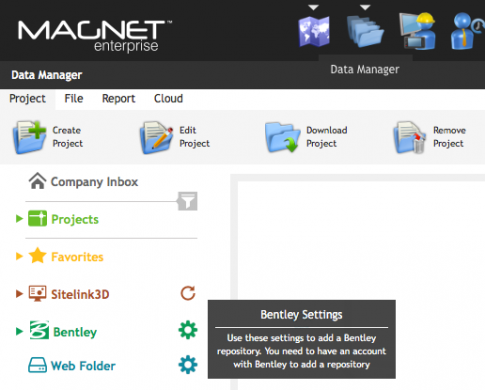
Task: Click the Create Project icon
Action: 29,137
